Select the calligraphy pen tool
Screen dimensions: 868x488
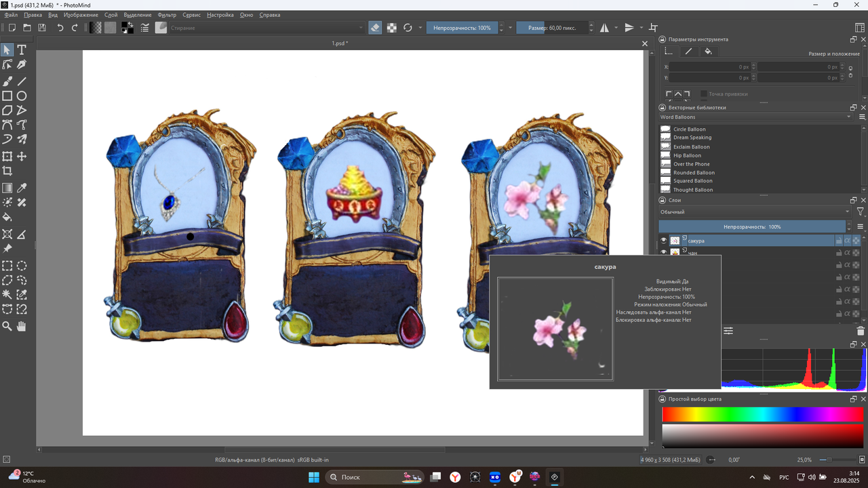[x=22, y=65]
